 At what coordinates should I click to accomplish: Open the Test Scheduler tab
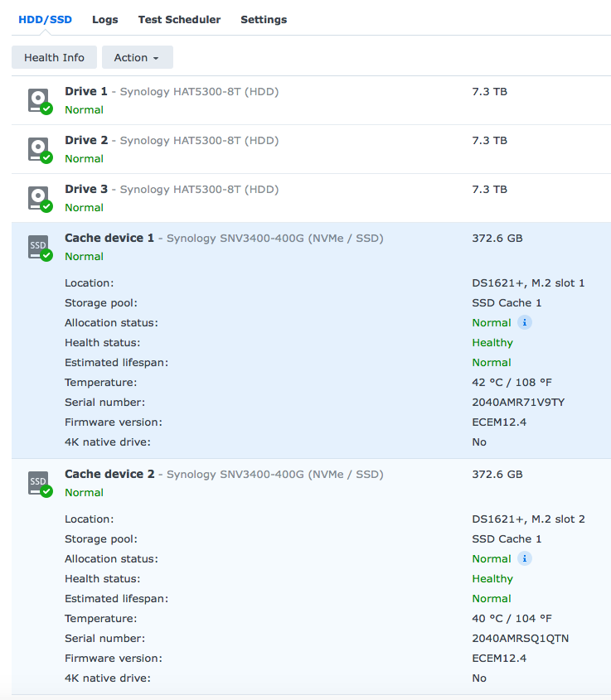(x=179, y=20)
